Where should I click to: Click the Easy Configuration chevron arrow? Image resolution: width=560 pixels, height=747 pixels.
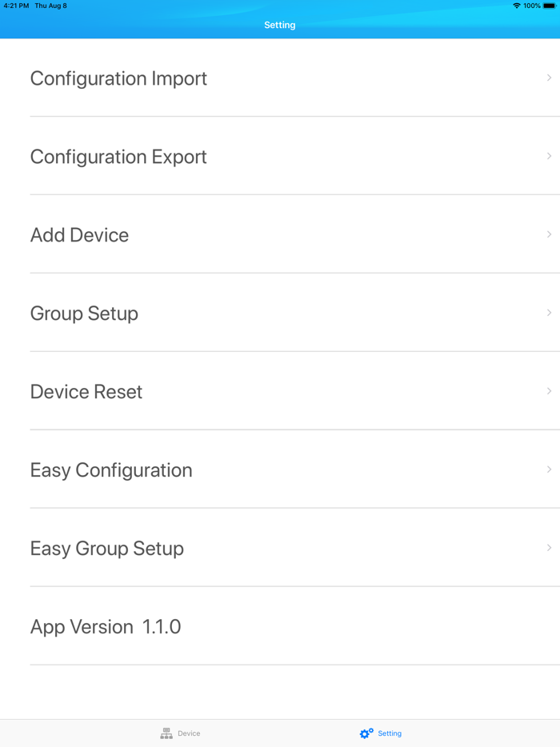coord(549,469)
